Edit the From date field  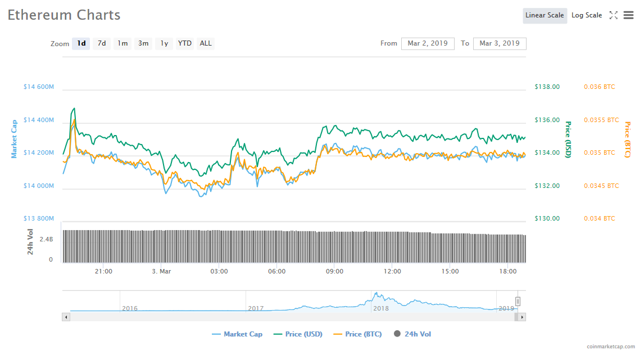pyautogui.click(x=427, y=43)
